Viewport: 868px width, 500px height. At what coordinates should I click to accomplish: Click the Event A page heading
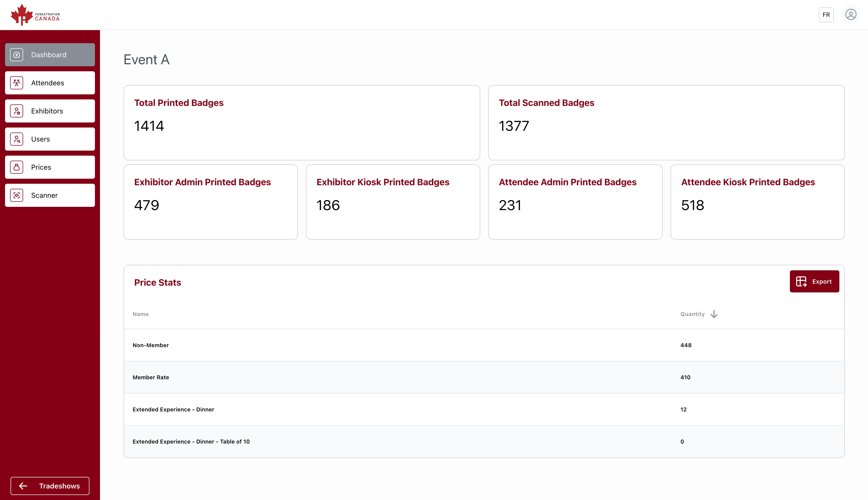pyautogui.click(x=146, y=59)
